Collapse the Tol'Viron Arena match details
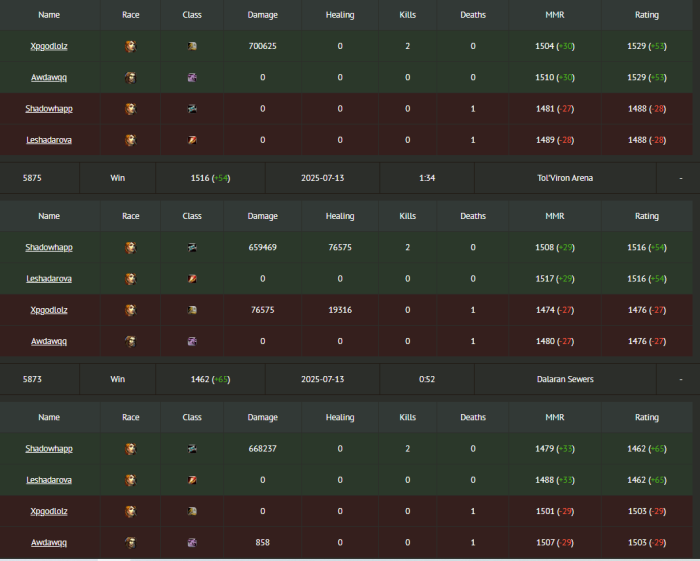 [679, 178]
